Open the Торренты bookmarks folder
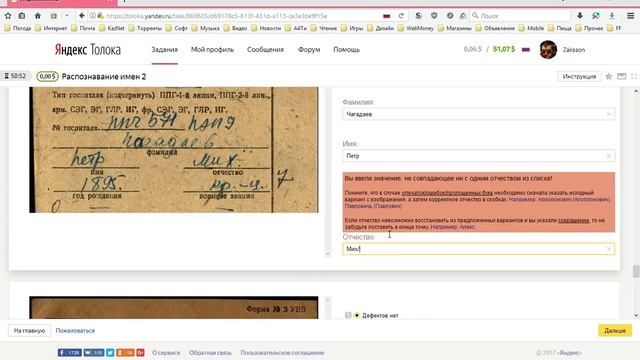This screenshot has height=360, width=640. coord(145,28)
